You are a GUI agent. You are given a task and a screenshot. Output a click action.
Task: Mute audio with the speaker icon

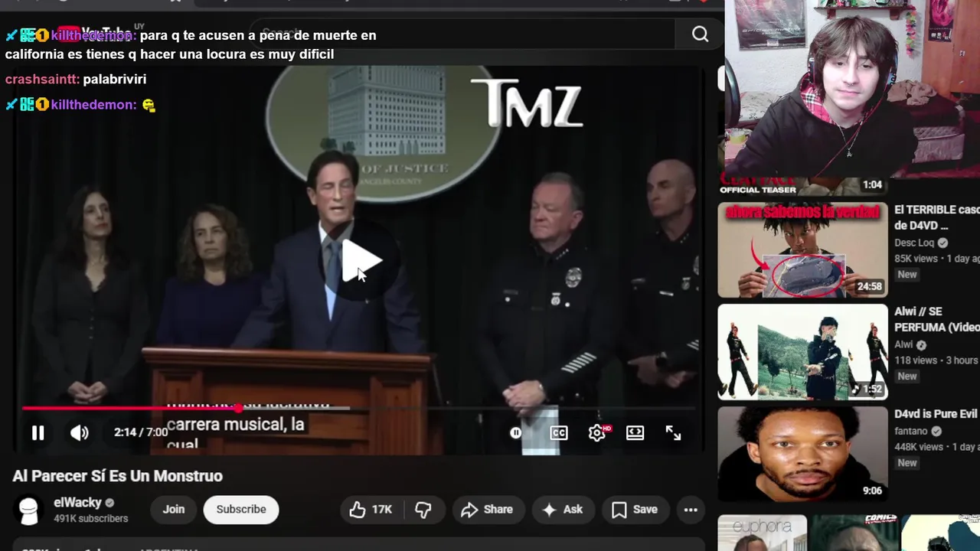click(x=80, y=432)
